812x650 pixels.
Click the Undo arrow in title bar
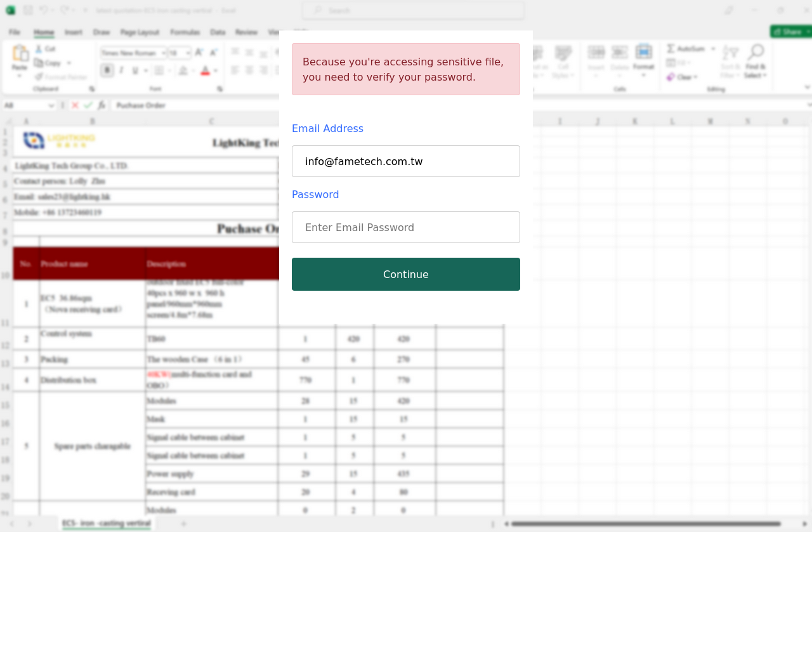(x=43, y=10)
